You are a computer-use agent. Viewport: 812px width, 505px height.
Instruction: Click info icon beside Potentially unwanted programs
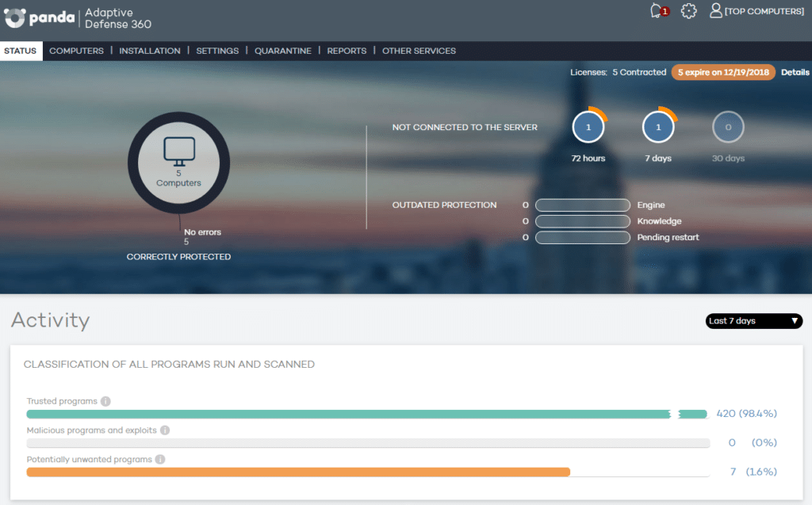159,459
